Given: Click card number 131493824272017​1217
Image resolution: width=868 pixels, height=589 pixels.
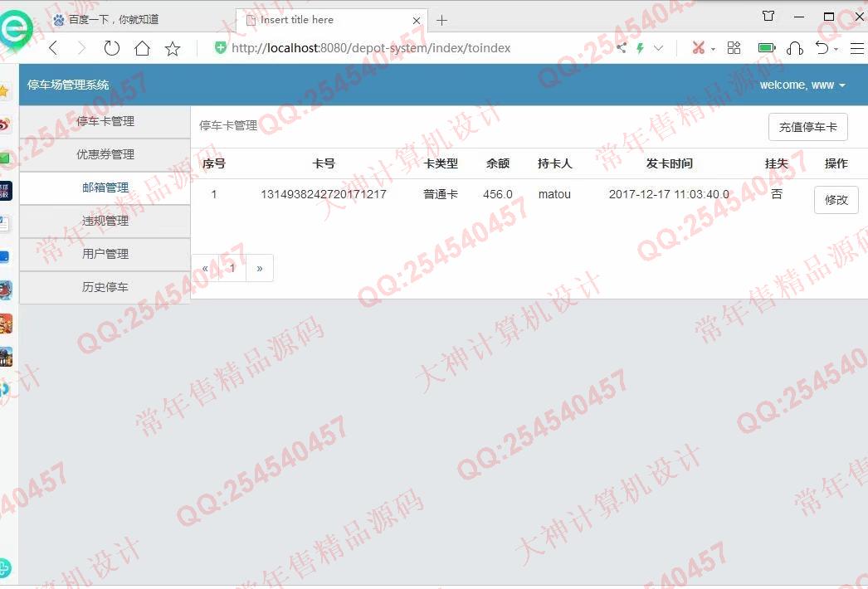Looking at the screenshot, I should tap(324, 194).
